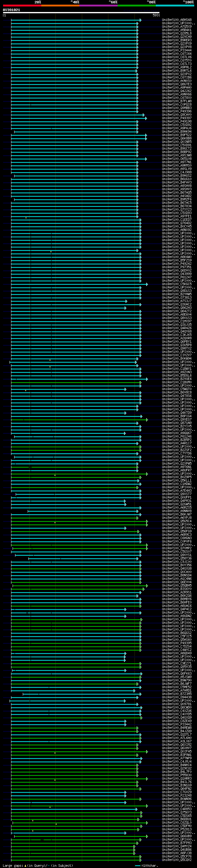This screenshot has width=197, height=868.
Task: Click hit label UniRef100_Q871N9
Action: point(177,423)
